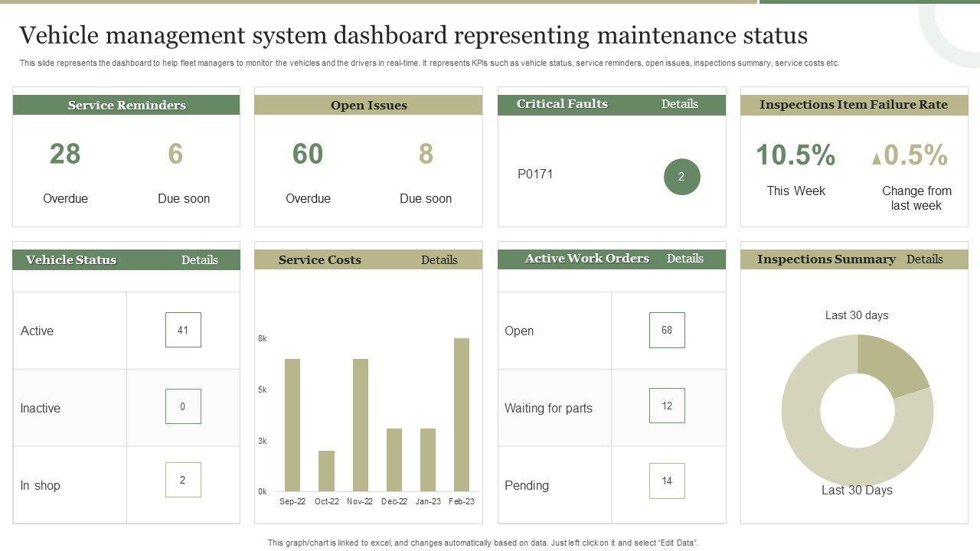Open Service Costs Details link
The width and height of the screenshot is (980, 551).
tap(439, 260)
